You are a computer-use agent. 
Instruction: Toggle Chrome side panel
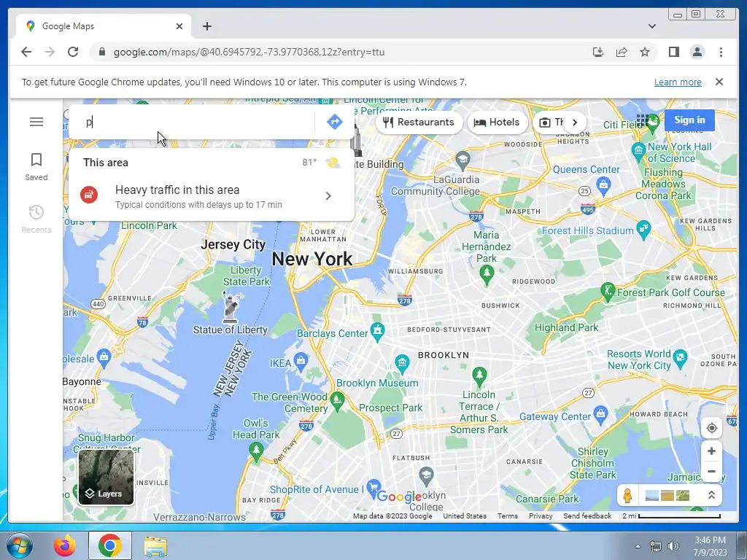(673, 52)
